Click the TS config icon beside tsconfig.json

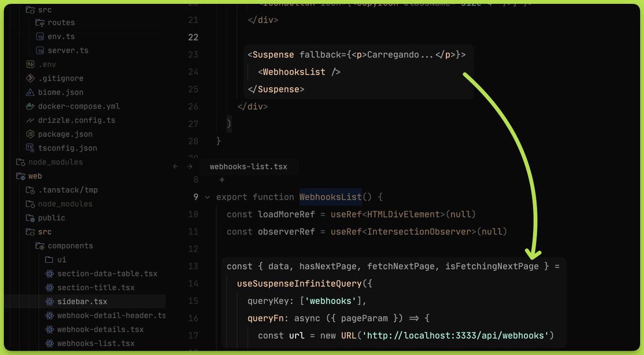point(31,148)
